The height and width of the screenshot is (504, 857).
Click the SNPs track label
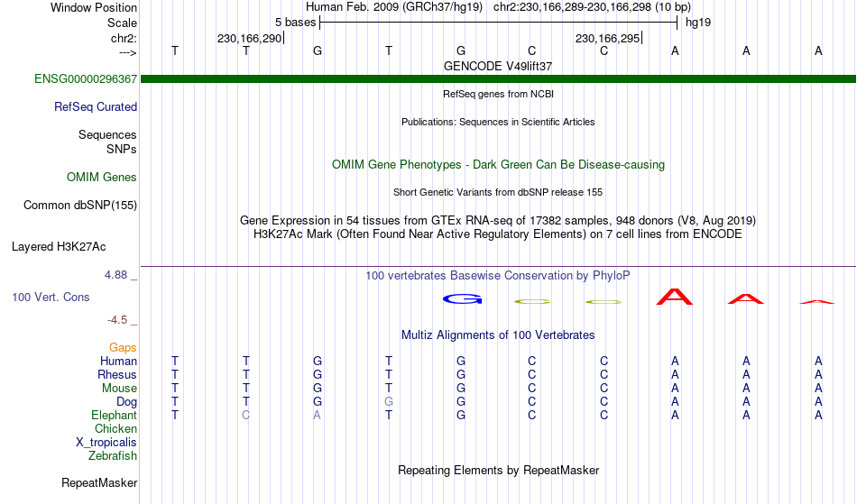[x=122, y=149]
